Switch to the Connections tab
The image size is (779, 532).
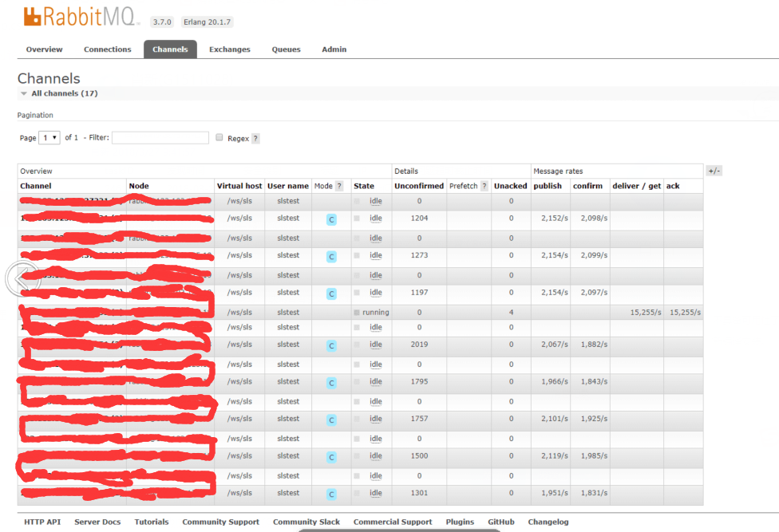click(x=107, y=49)
